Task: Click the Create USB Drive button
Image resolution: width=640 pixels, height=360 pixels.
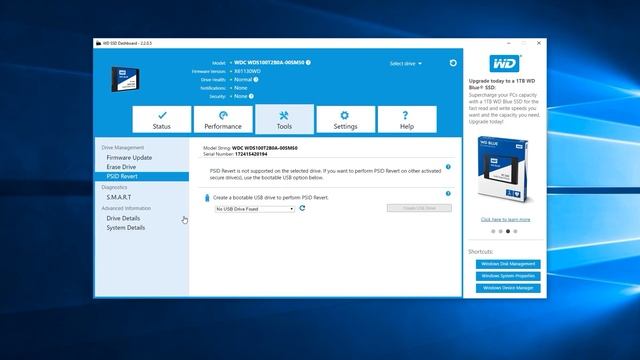Action: coord(419,208)
